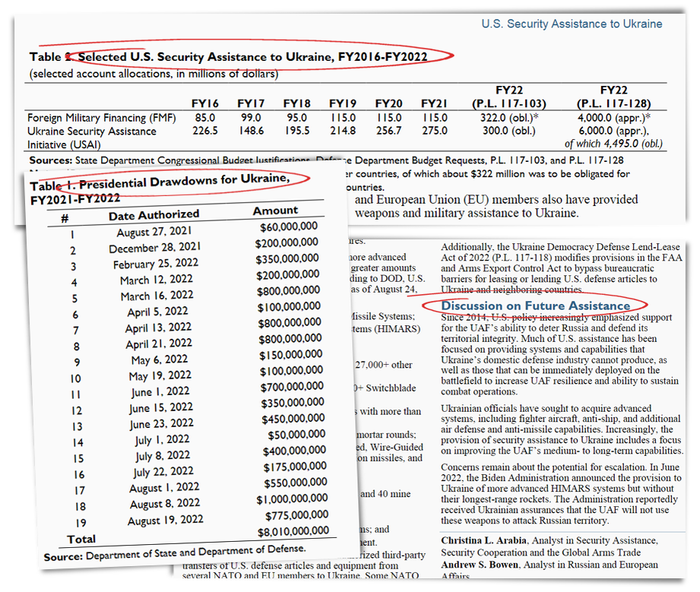Click the author name 'Andrew S. Bowen'
This screenshot has height=592, width=700.
[x=480, y=565]
